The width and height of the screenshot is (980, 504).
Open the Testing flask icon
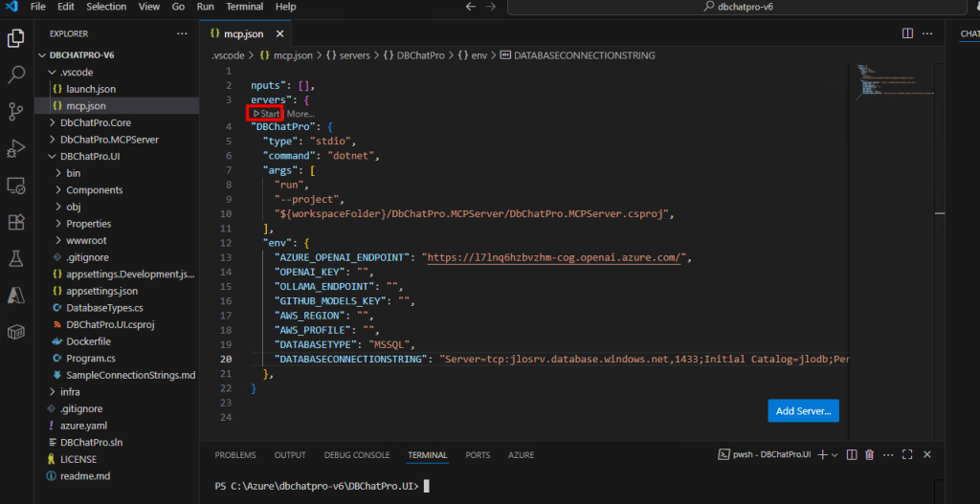15,258
